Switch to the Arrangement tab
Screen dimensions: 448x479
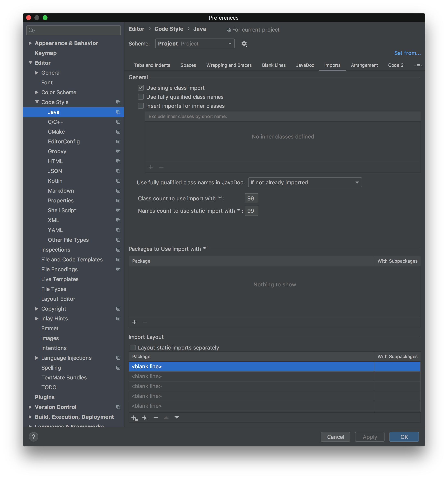click(364, 65)
